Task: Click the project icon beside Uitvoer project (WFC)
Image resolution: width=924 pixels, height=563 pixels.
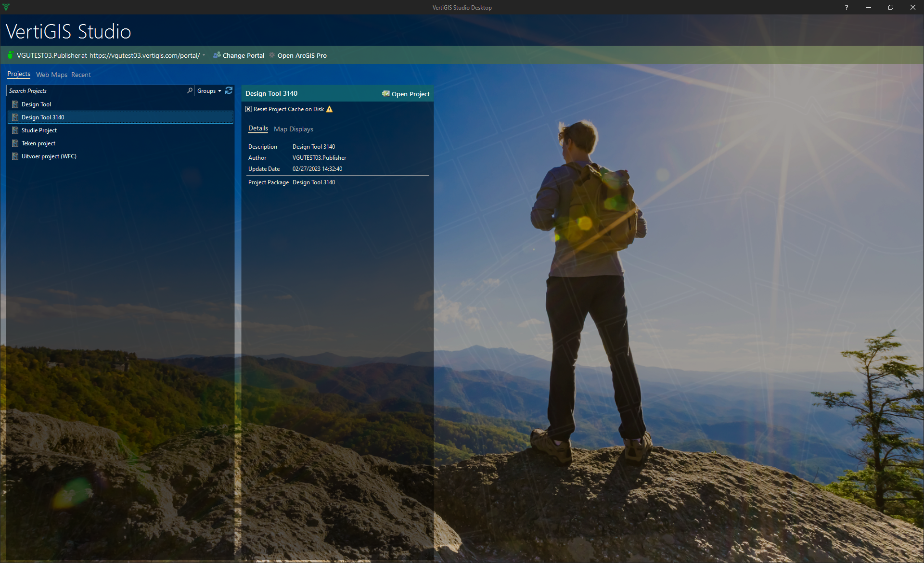Action: tap(15, 156)
